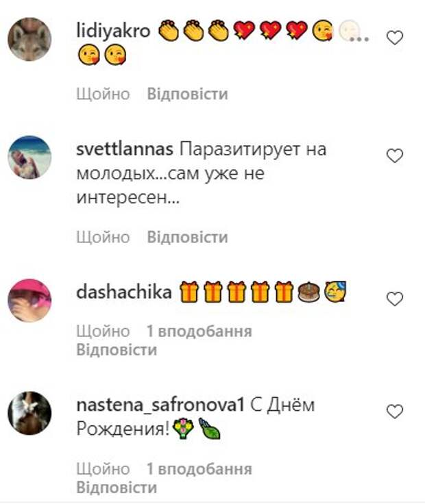
Task: Reply to dashachika via Відповісти
Action: (117, 350)
